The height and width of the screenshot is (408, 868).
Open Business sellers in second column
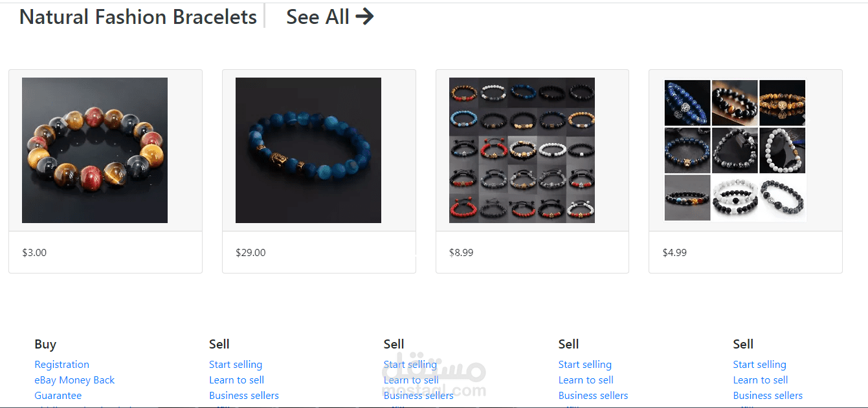click(x=244, y=396)
